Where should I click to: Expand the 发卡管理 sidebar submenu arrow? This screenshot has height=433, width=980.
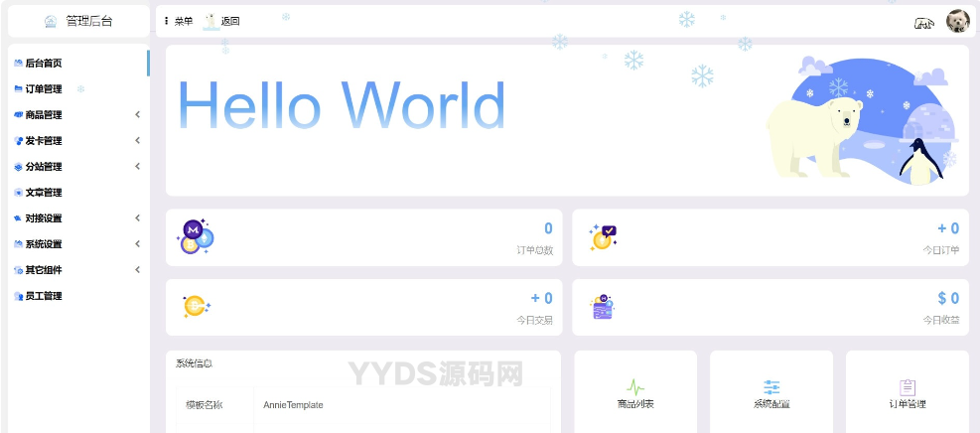[137, 141]
